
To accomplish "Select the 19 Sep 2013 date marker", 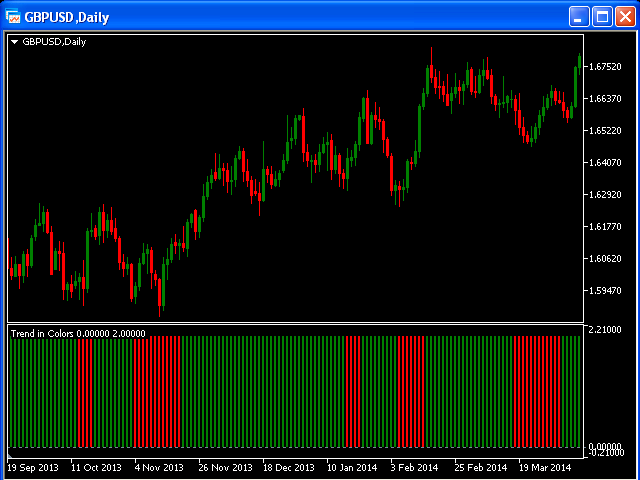I will (33, 468).
